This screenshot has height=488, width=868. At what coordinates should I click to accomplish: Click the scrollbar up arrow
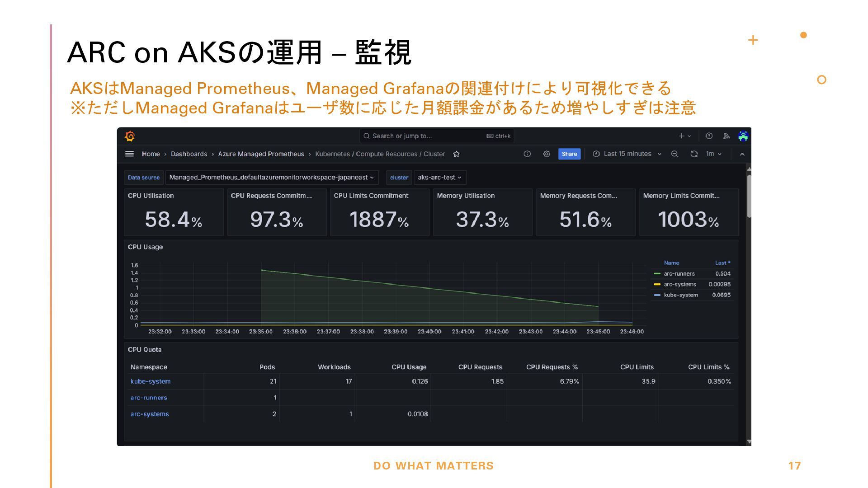click(x=749, y=169)
